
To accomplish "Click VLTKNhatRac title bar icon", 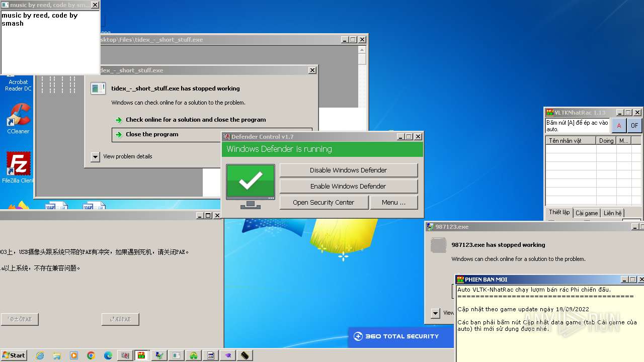I will click(550, 113).
